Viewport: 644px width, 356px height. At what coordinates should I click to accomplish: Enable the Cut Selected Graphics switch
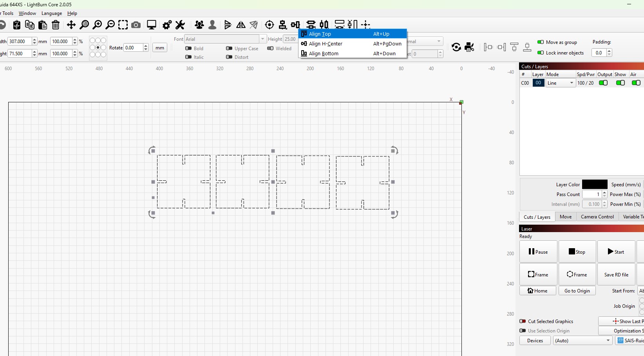(x=523, y=321)
